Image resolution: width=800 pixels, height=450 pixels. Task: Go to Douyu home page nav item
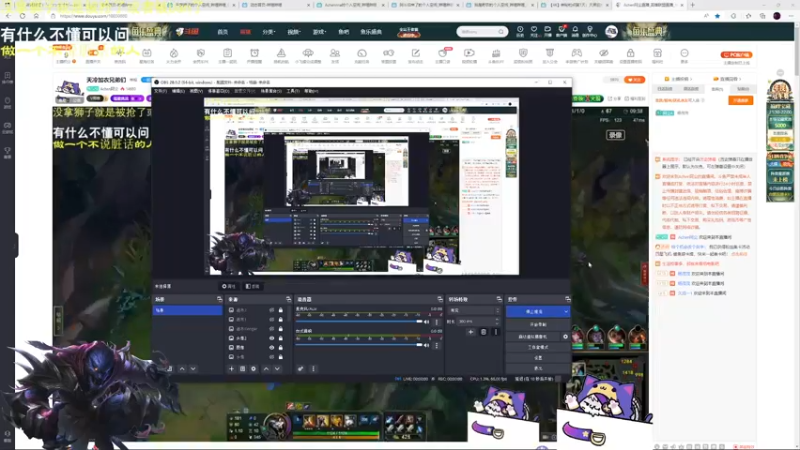(223, 32)
